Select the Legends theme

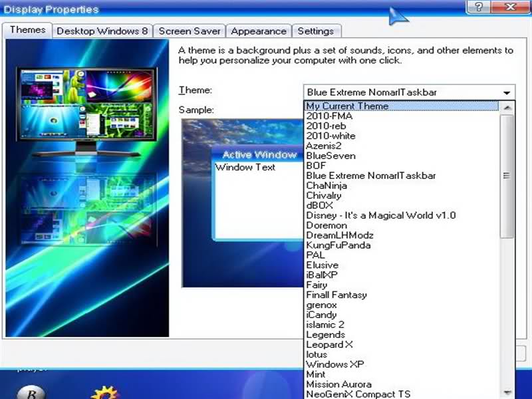tap(402, 334)
